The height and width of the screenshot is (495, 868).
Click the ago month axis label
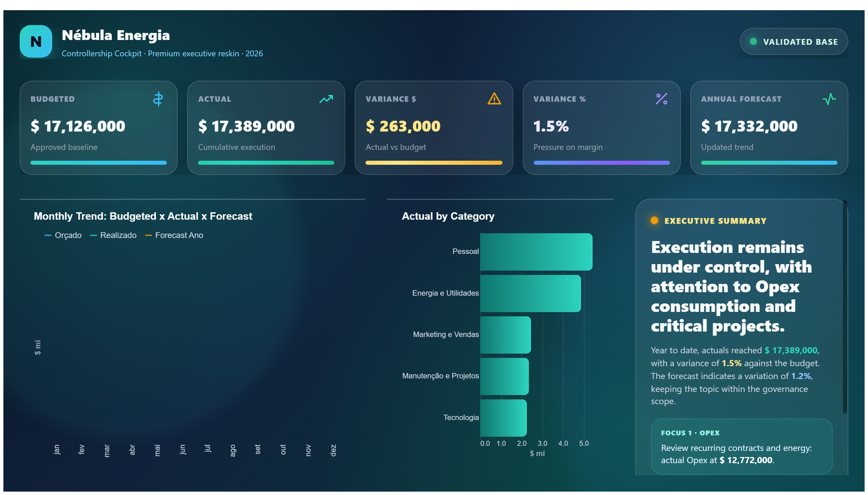point(233,451)
